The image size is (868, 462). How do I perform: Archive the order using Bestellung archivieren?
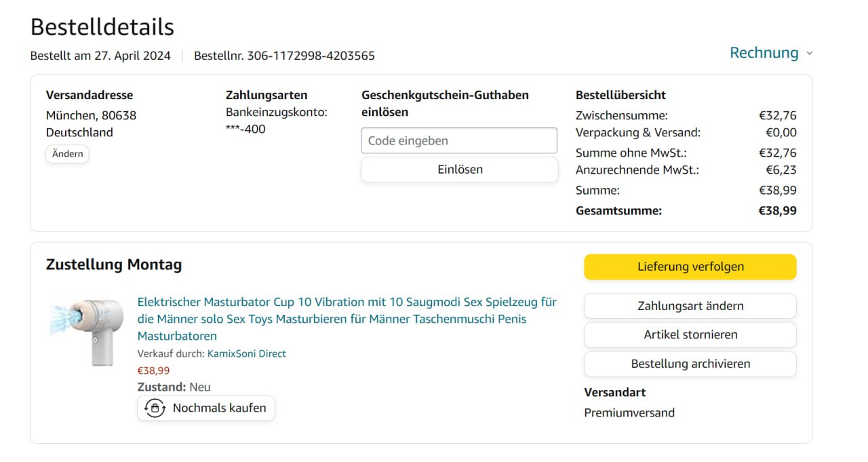(690, 364)
